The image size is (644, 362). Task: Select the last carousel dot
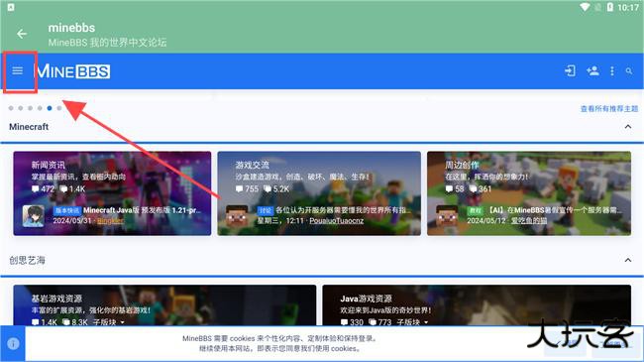point(59,108)
